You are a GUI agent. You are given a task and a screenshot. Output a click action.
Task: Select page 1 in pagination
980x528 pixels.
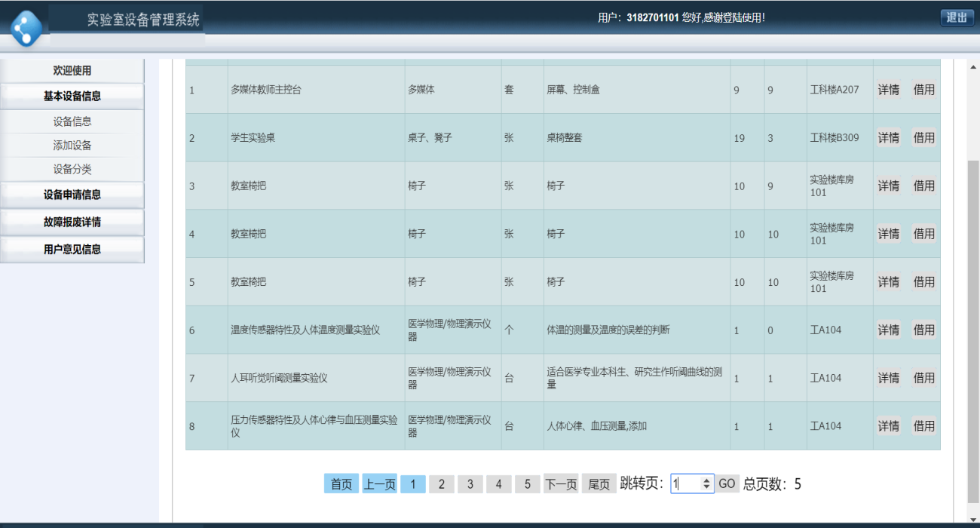tap(413, 484)
